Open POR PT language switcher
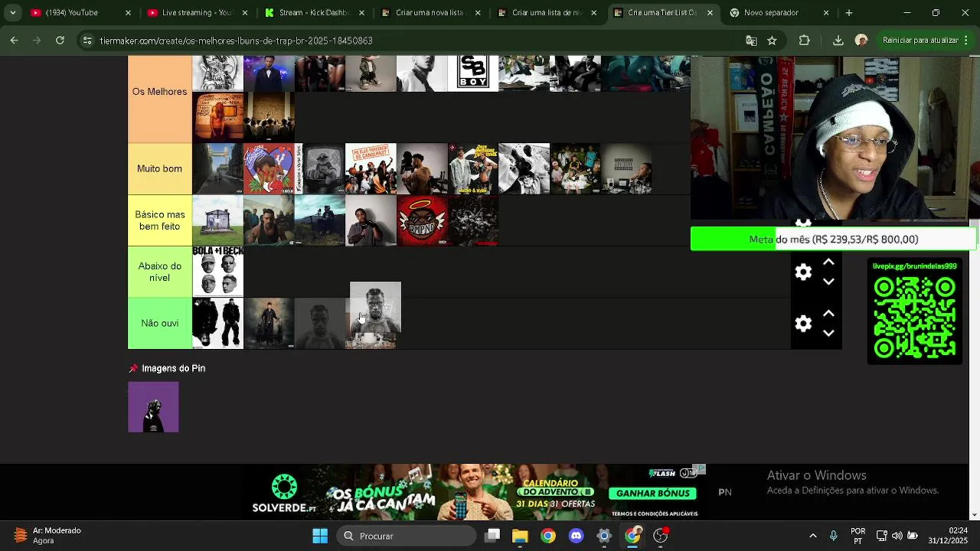 click(858, 536)
